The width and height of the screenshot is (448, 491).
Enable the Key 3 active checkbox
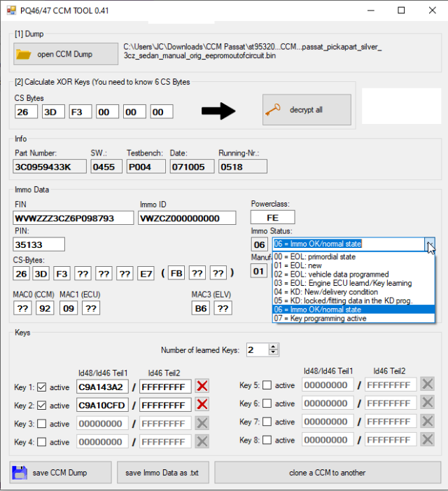pyautogui.click(x=41, y=424)
